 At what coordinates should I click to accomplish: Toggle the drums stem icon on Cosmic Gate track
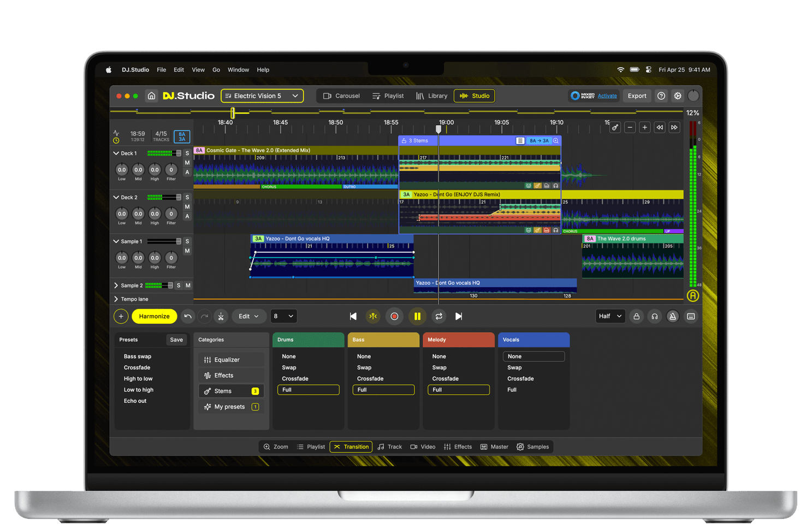click(528, 186)
